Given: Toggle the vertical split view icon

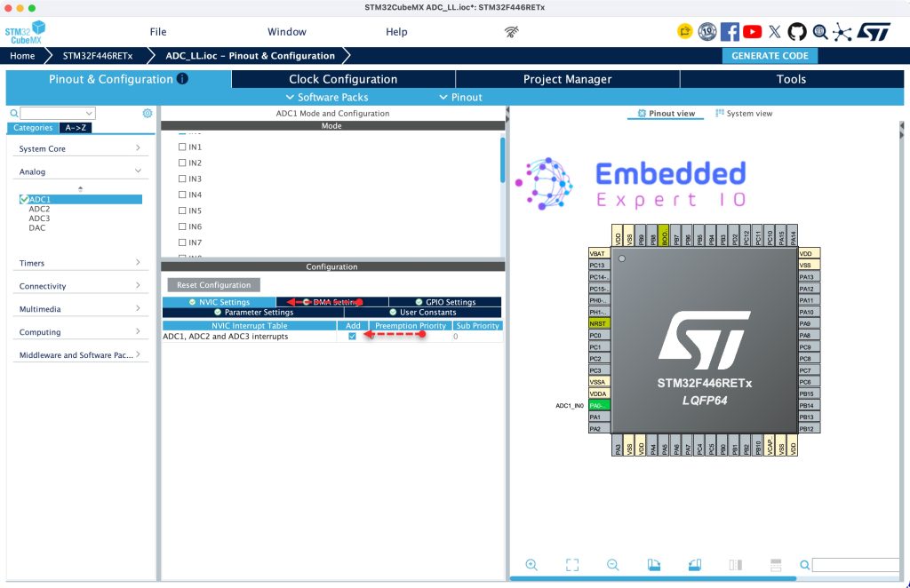Looking at the screenshot, I should (x=735, y=565).
